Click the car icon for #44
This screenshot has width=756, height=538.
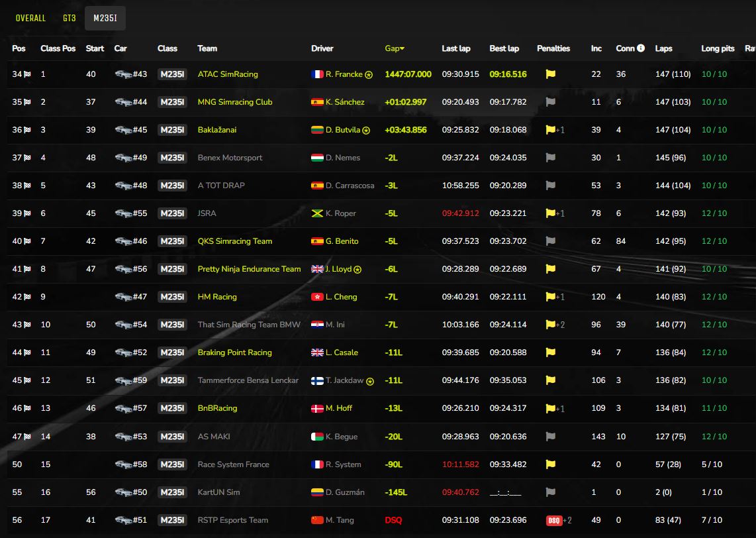point(123,102)
